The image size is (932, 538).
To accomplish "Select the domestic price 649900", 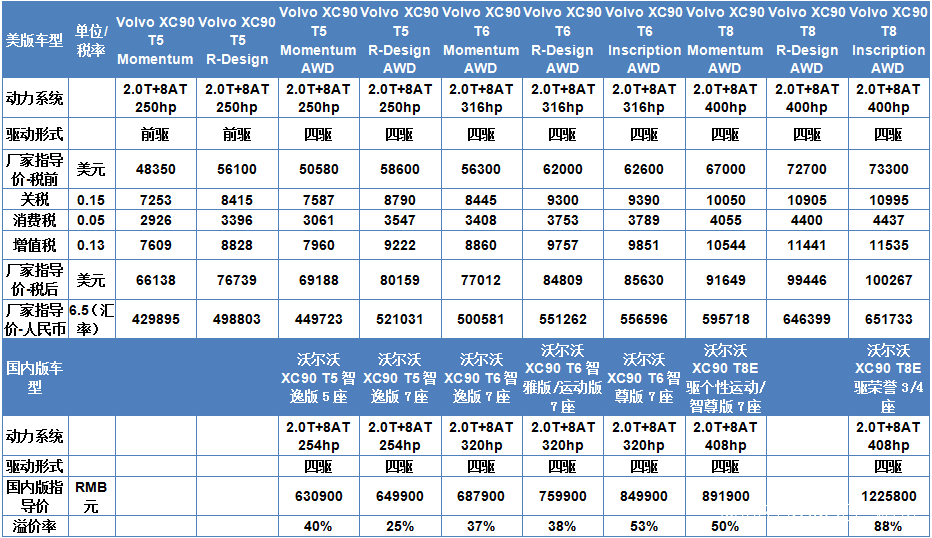I will pyautogui.click(x=399, y=496).
